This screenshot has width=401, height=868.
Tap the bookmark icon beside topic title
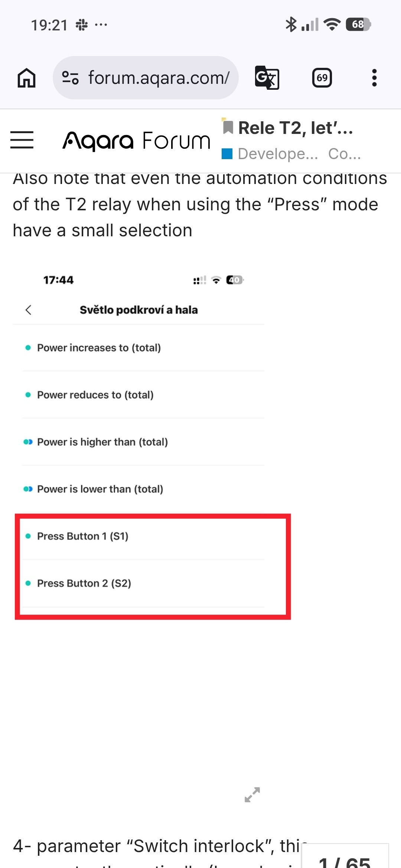pos(228,128)
